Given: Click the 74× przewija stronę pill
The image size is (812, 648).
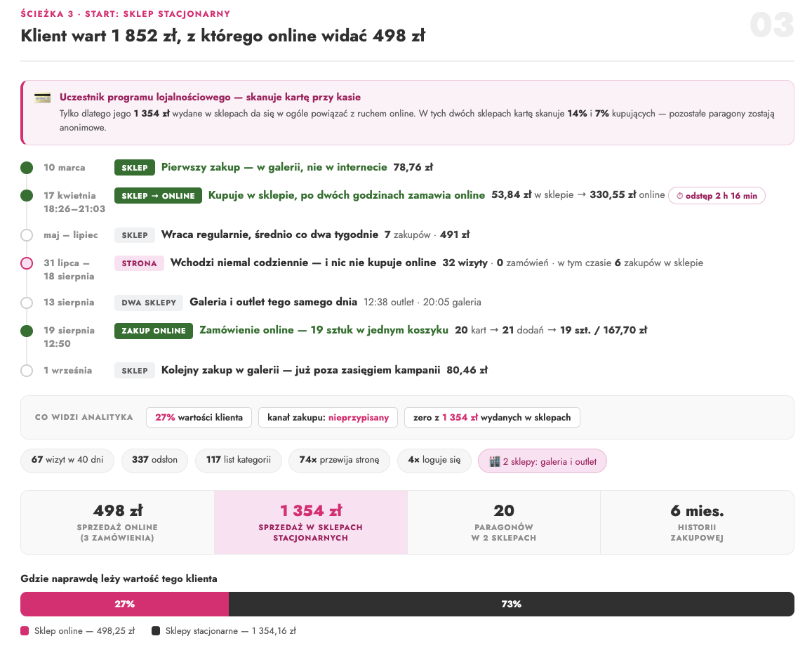Looking at the screenshot, I should [x=339, y=460].
